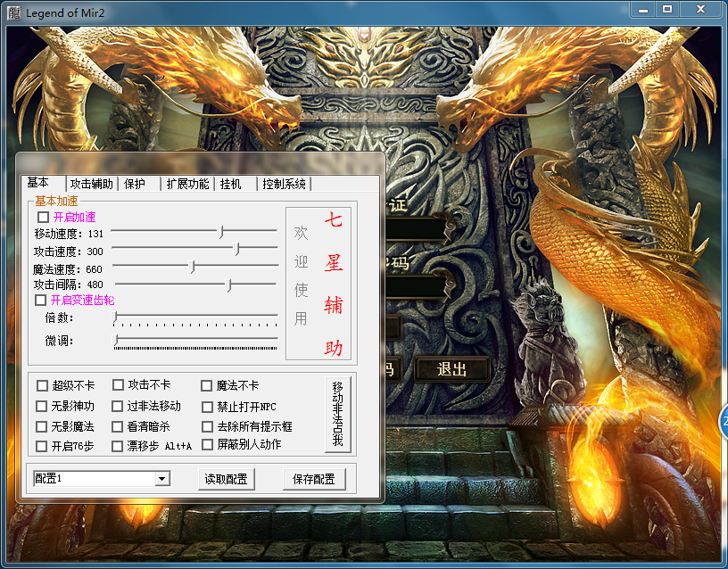Click the 欢迎使用 vertical text
This screenshot has width=728, height=569.
click(301, 276)
